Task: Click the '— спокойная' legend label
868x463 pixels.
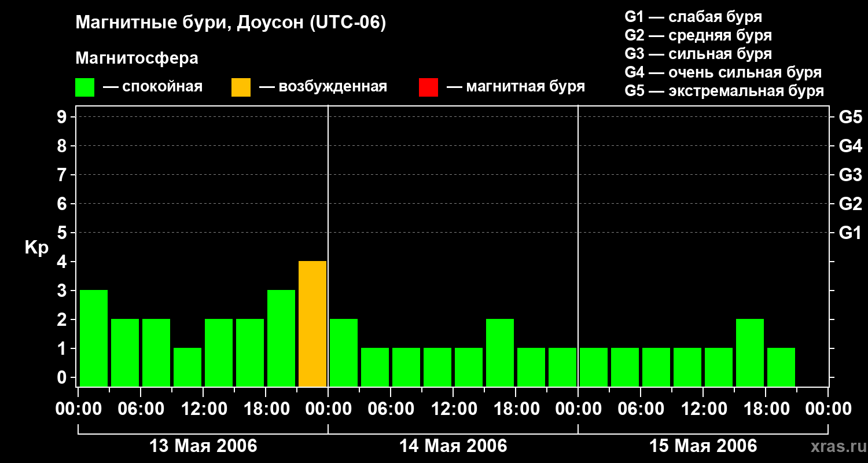Action: click(153, 87)
